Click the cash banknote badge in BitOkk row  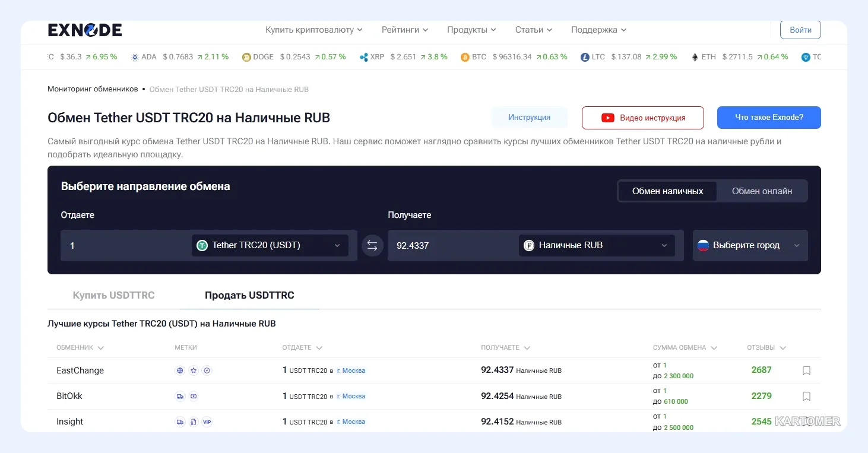(x=194, y=396)
